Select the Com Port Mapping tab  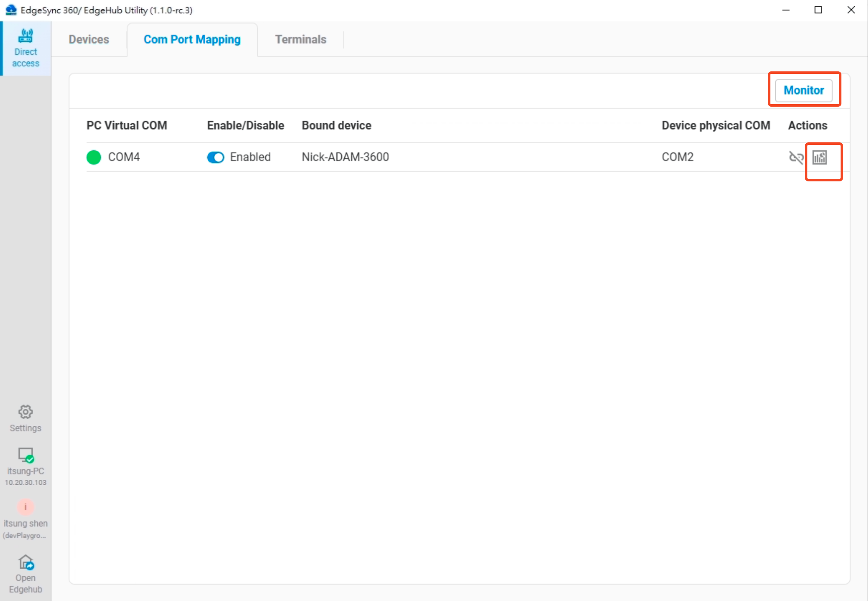(192, 39)
